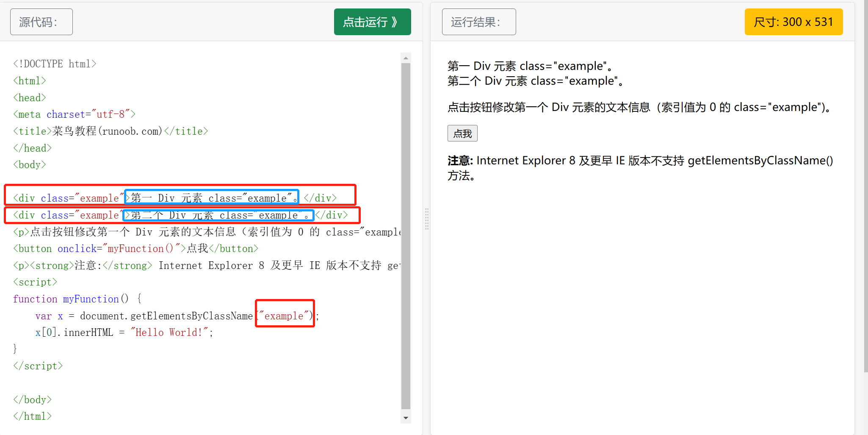Click the opening <script> tag line
868x435 pixels.
(35, 282)
